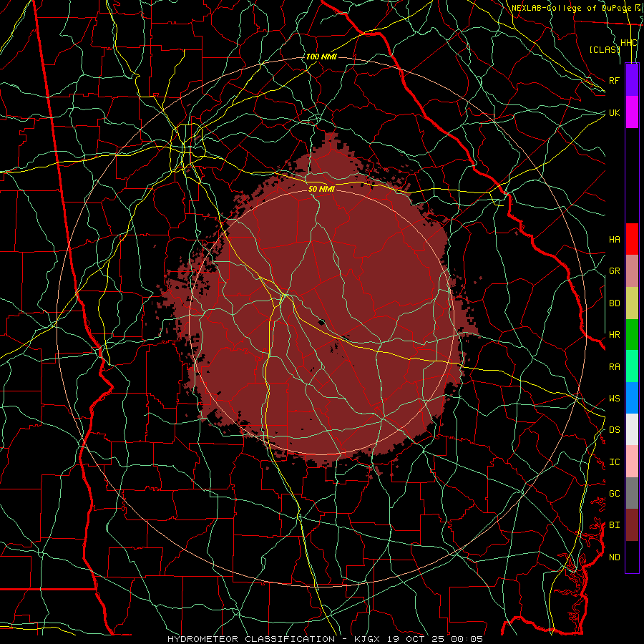Select the light pink IC color swatch

632,462
